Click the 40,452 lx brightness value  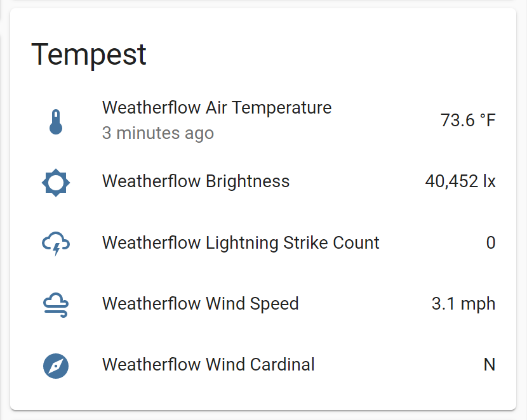[x=460, y=182]
